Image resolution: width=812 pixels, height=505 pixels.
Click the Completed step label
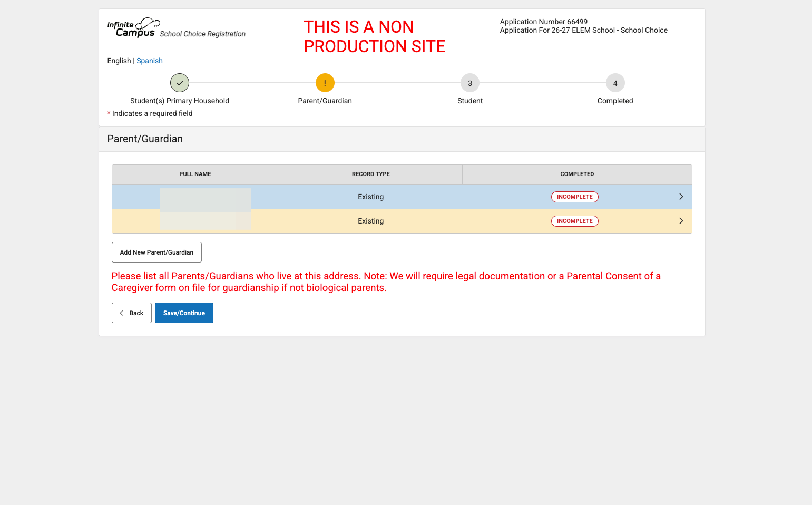pos(615,101)
